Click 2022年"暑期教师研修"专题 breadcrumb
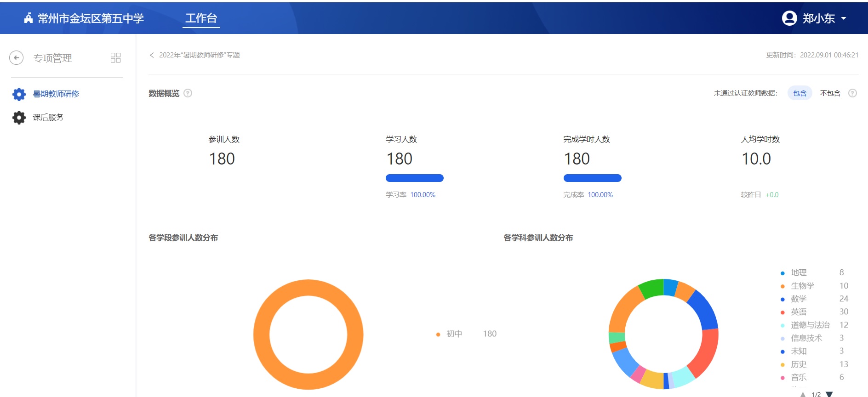This screenshot has height=397, width=868. (200, 55)
